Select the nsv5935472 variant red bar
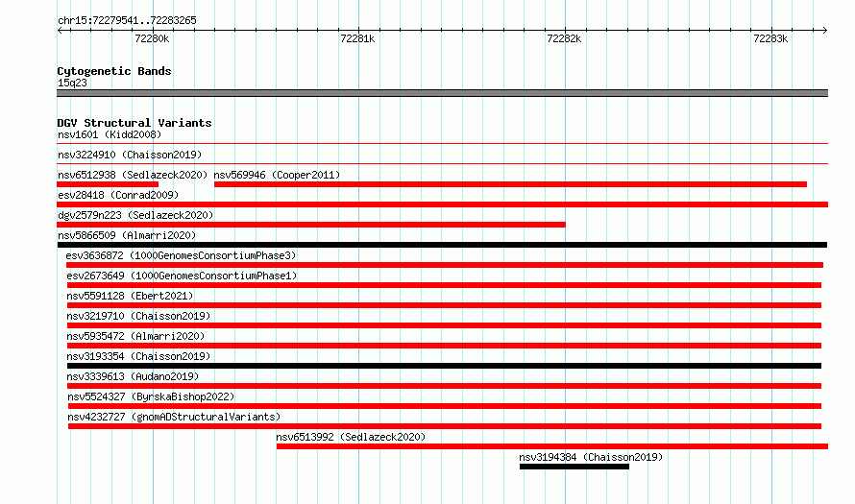 click(x=445, y=346)
